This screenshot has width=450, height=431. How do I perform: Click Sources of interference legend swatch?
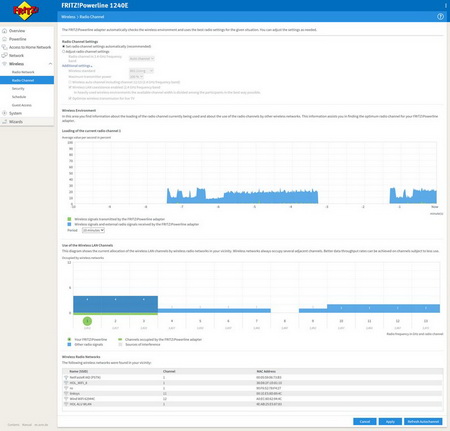[x=120, y=344]
